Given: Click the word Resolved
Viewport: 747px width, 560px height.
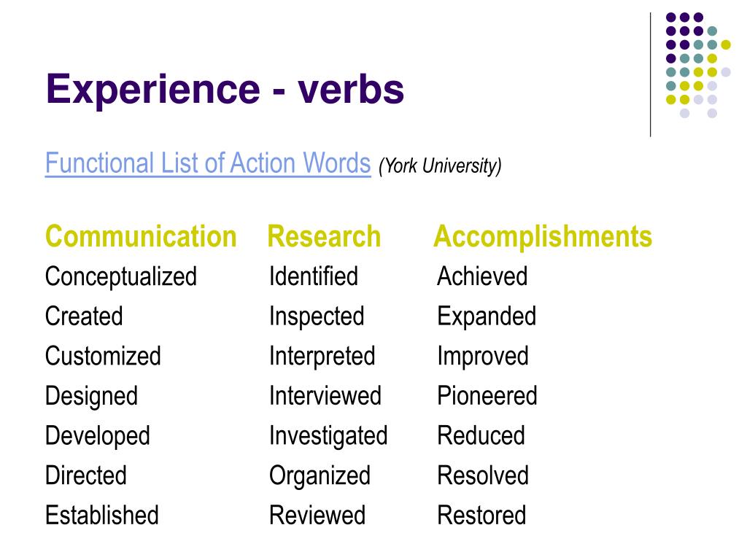Looking at the screenshot, I should pyautogui.click(x=483, y=475).
